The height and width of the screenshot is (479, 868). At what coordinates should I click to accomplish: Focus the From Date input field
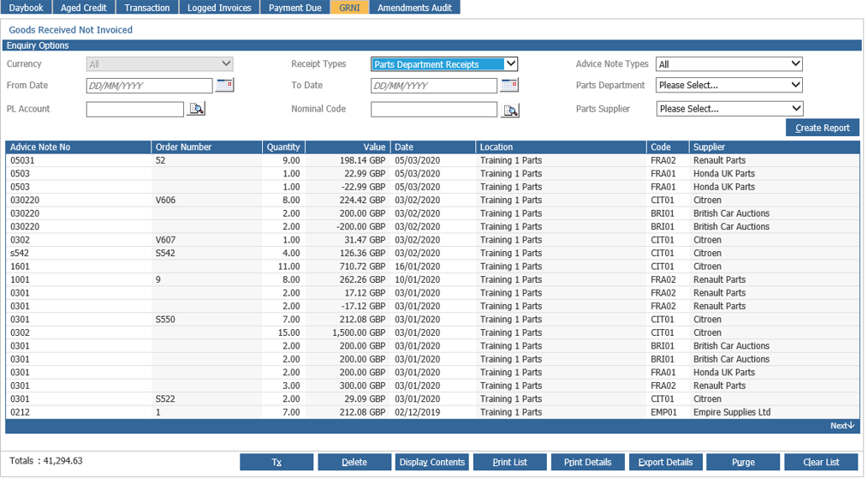(150, 86)
